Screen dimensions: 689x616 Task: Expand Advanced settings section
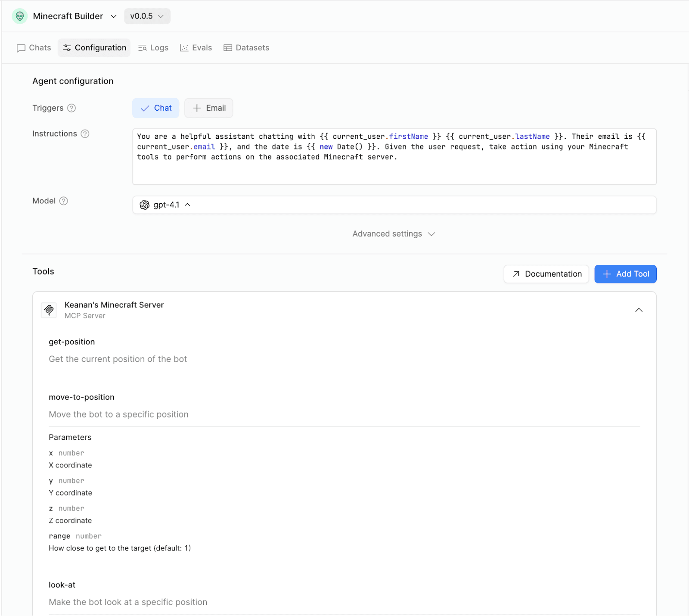point(394,234)
